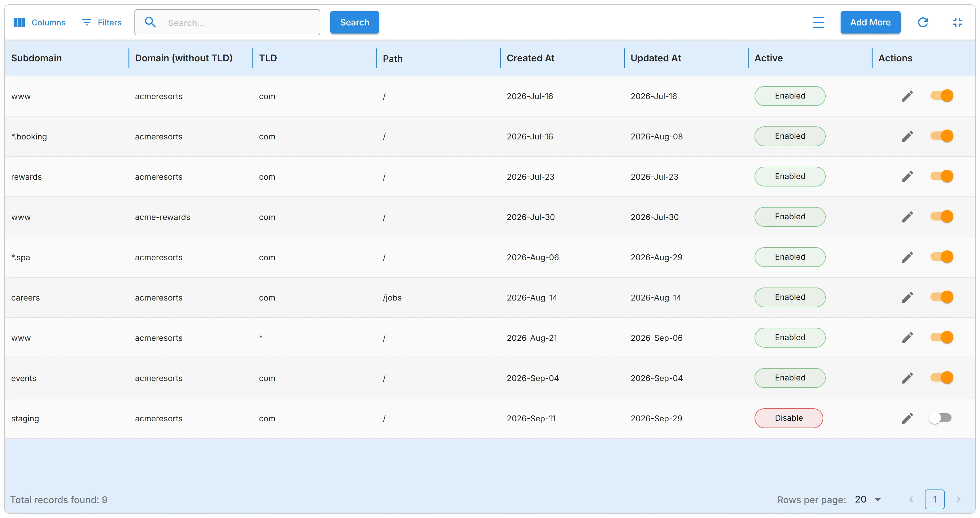This screenshot has height=518, width=980.
Task: Sort by the Active column header
Action: 768,58
